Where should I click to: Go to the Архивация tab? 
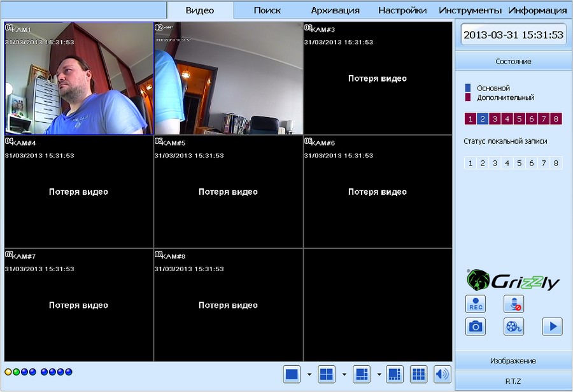click(335, 10)
